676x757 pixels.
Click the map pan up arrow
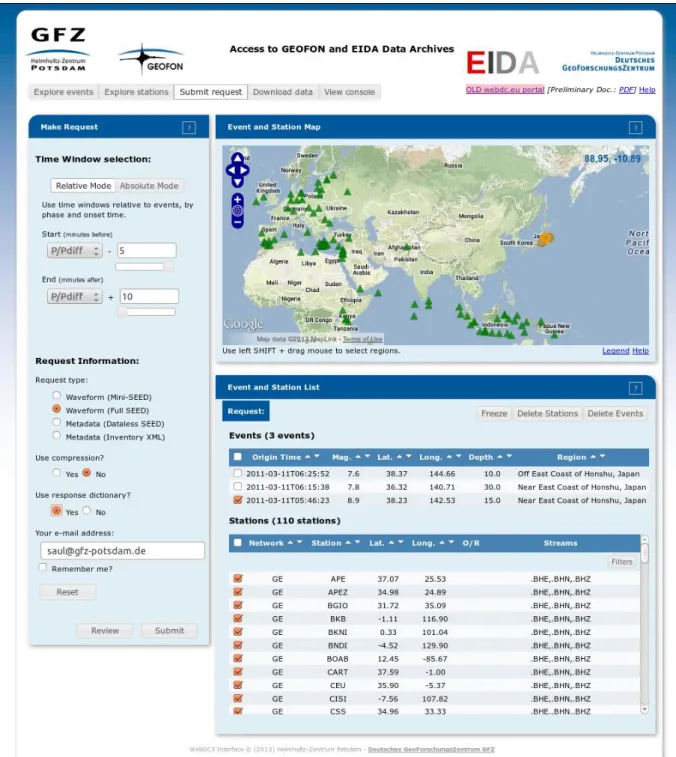[238, 157]
